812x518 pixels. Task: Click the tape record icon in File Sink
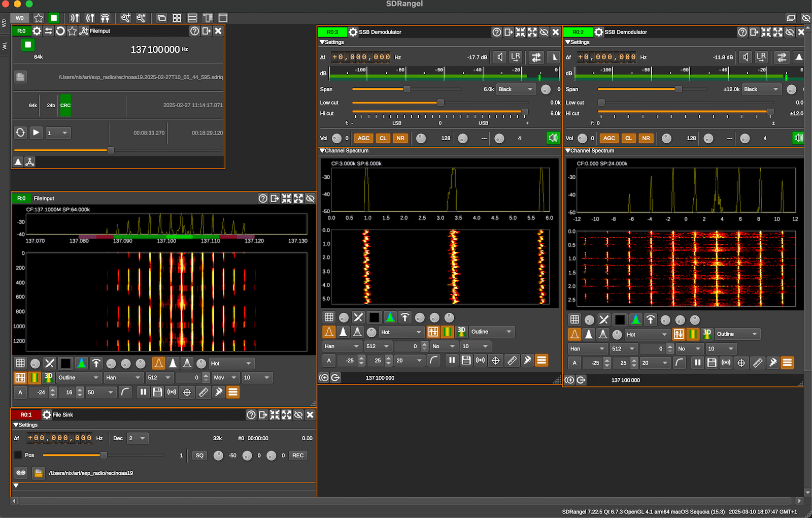click(21, 473)
